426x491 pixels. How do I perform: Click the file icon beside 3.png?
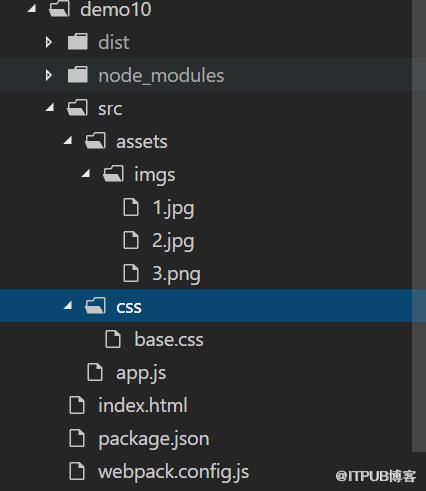coord(131,273)
